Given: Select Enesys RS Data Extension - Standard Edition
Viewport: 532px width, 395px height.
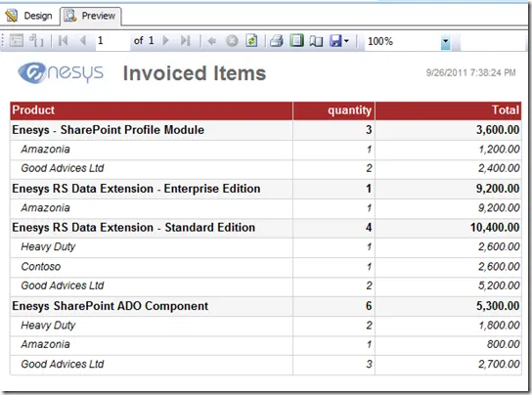Looking at the screenshot, I should click(x=133, y=228).
